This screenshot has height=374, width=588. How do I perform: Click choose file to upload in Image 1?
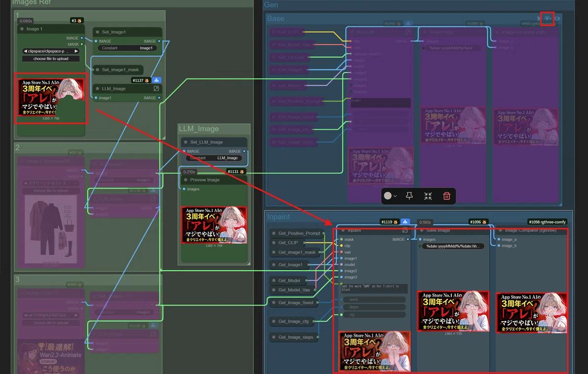[51, 59]
